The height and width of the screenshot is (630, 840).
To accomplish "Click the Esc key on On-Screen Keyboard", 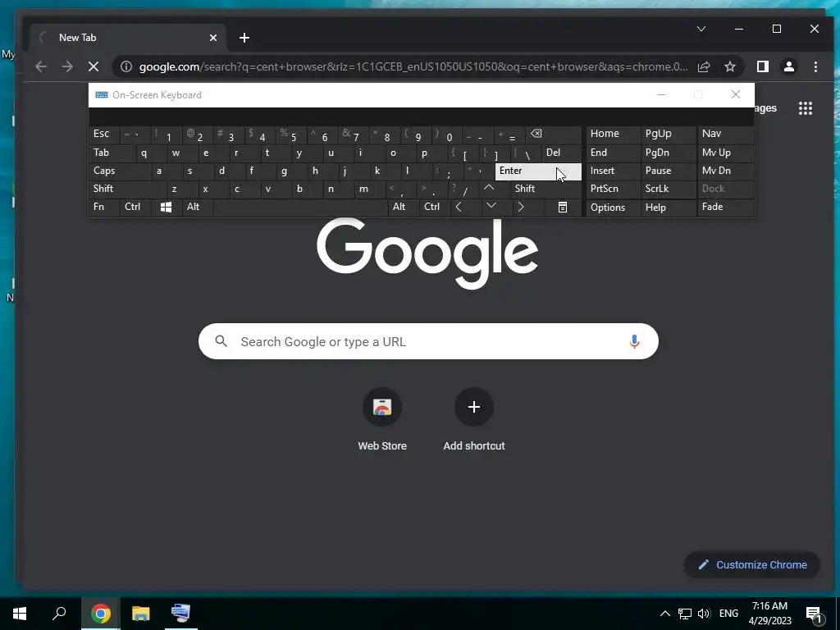I will 104,135.
